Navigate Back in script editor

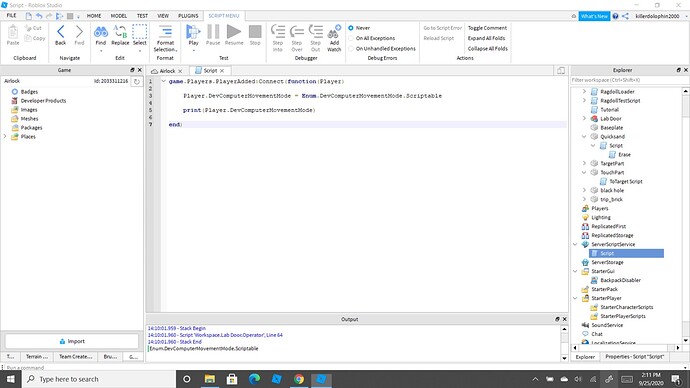tap(61, 35)
